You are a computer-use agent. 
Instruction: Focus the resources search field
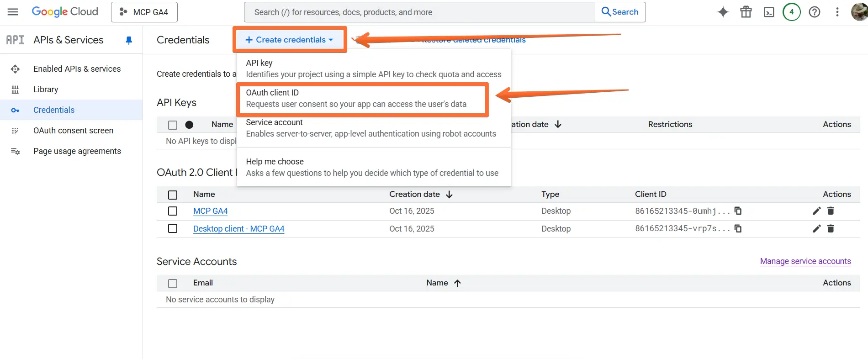[x=420, y=12]
